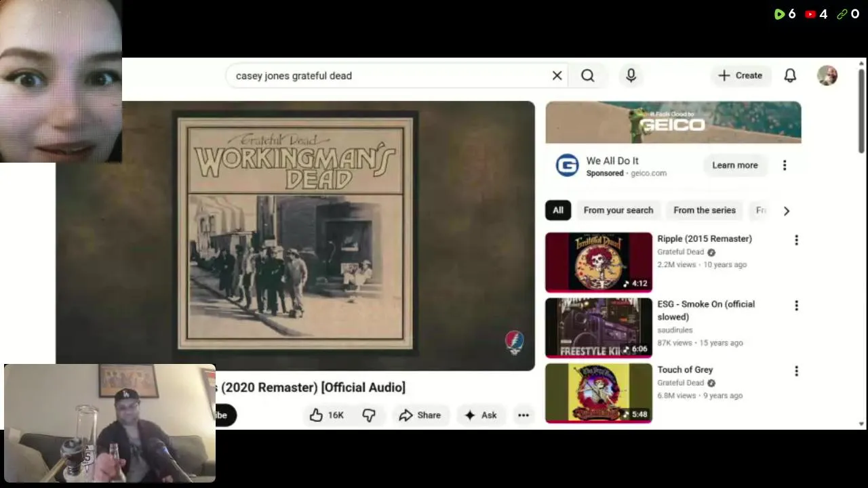Click the Geico sponsor logo icon
Screen dimensions: 868x488
tap(567, 165)
